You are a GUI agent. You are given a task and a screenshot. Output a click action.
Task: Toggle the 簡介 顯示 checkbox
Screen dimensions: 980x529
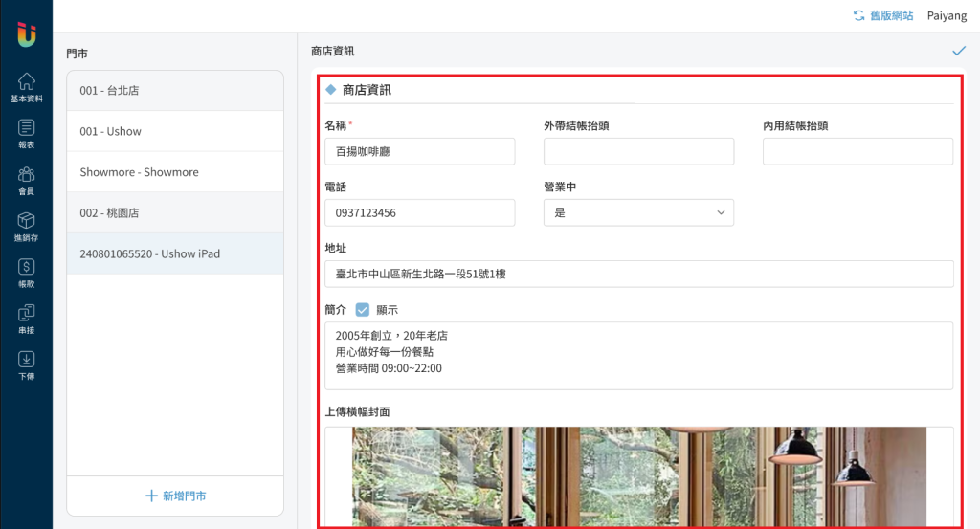tap(363, 310)
